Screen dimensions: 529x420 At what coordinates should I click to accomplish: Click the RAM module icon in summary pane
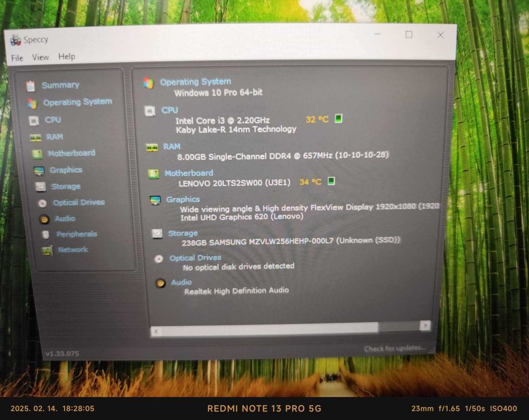point(152,148)
